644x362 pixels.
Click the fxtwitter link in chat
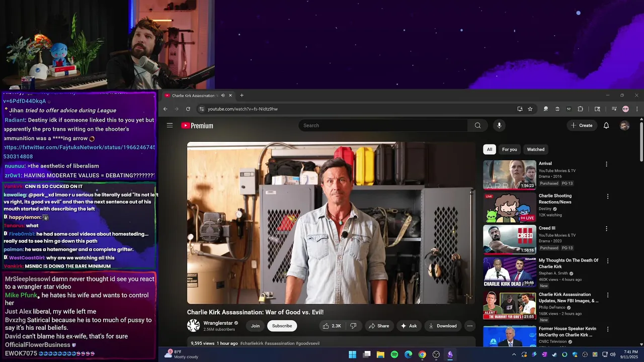pyautogui.click(x=79, y=152)
